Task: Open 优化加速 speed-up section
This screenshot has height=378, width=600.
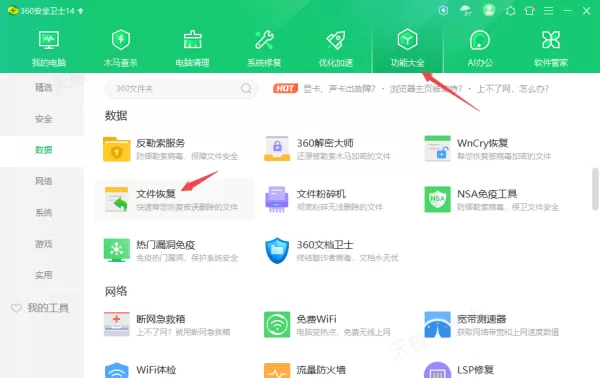Action: 336,49
